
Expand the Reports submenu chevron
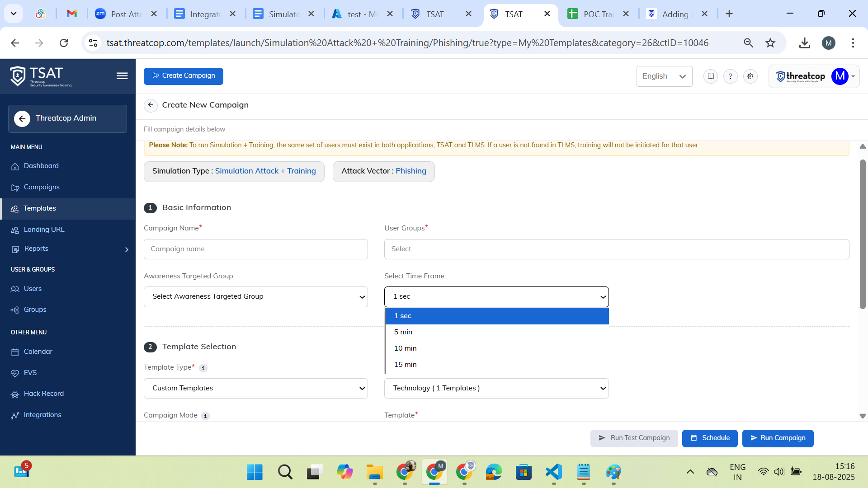(x=127, y=249)
